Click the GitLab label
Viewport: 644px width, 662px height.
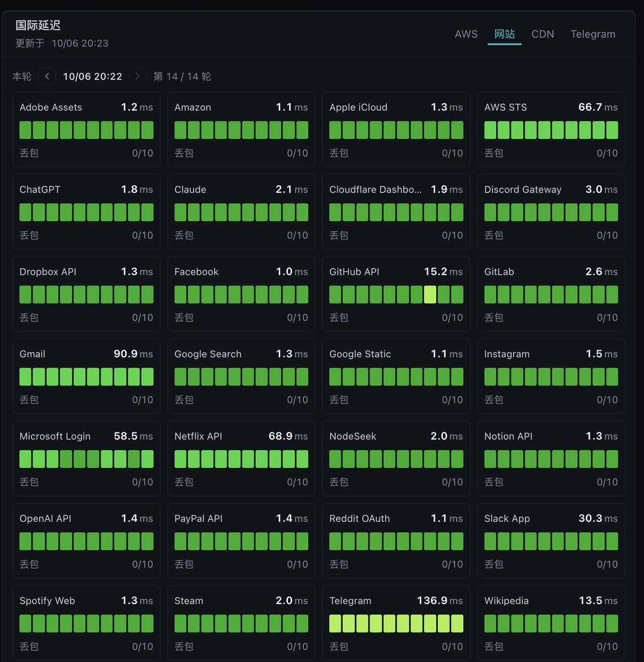coord(499,272)
